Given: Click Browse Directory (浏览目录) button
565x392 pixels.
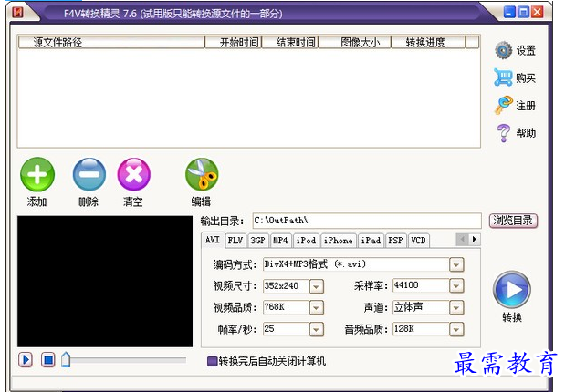Looking at the screenshot, I should point(513,221).
